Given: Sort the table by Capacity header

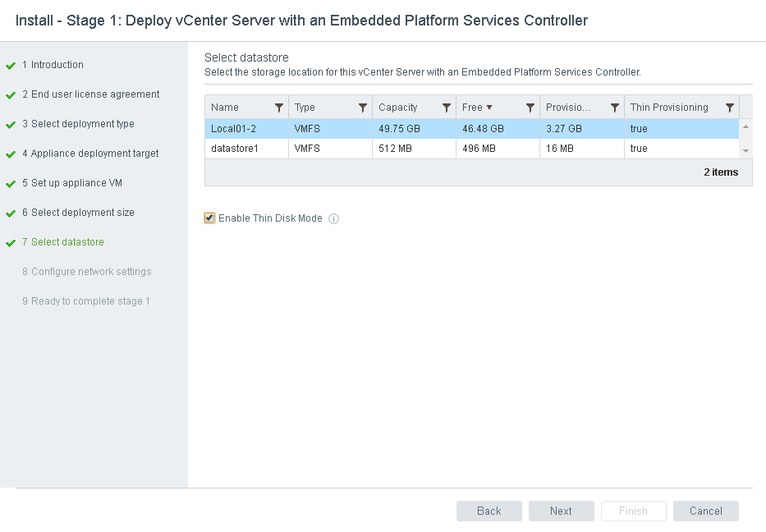Looking at the screenshot, I should [398, 108].
